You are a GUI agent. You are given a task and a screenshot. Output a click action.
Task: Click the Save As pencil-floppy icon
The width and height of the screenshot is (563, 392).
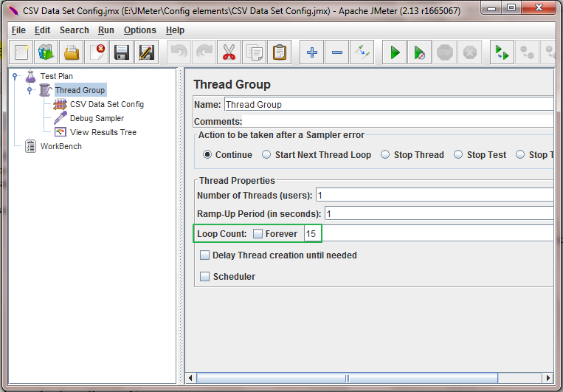pos(147,52)
